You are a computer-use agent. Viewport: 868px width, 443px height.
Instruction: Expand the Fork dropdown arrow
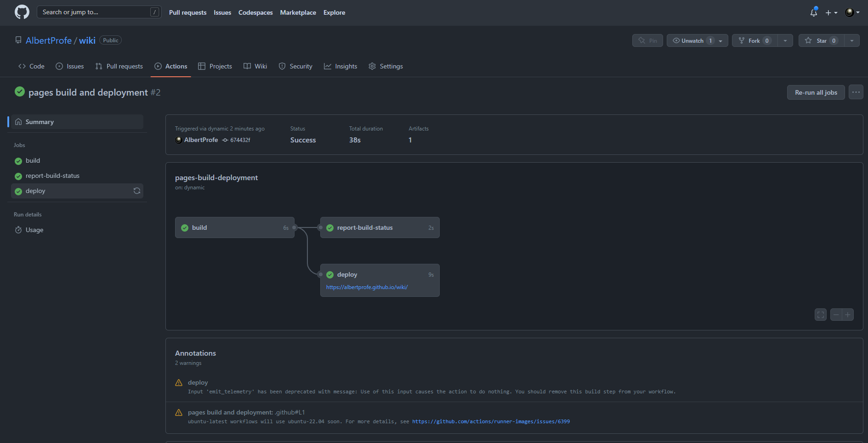[785, 40]
